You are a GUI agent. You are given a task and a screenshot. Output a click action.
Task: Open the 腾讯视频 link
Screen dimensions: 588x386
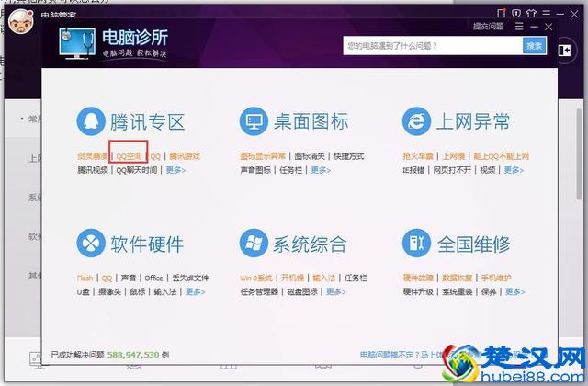tap(93, 170)
